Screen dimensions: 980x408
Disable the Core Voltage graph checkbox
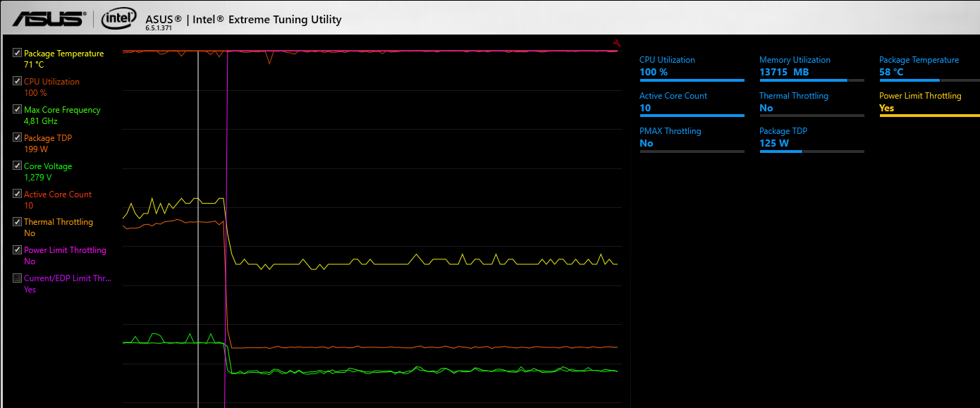pyautogui.click(x=17, y=166)
